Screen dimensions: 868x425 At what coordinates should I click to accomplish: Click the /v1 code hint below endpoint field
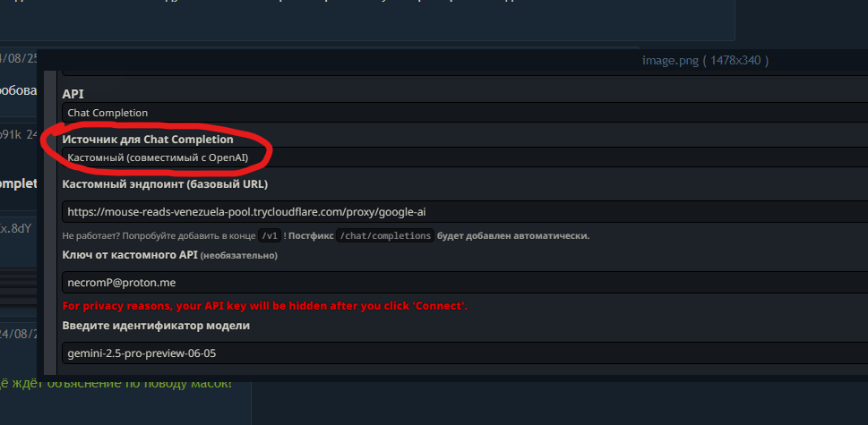point(270,236)
